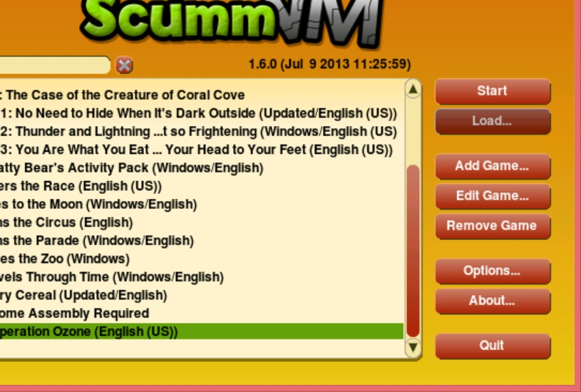Select the Race (English (US)) entry
The height and width of the screenshot is (392, 581).
(x=202, y=185)
